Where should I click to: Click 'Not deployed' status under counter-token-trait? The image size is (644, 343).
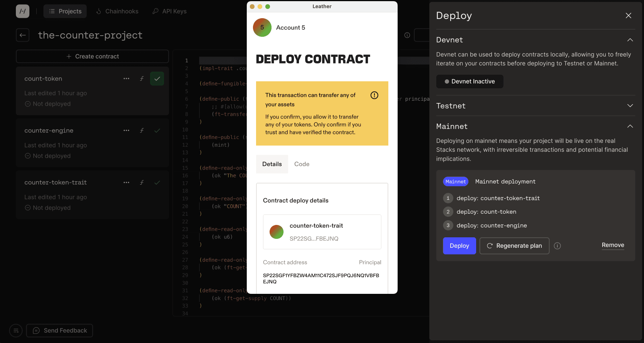point(48,208)
